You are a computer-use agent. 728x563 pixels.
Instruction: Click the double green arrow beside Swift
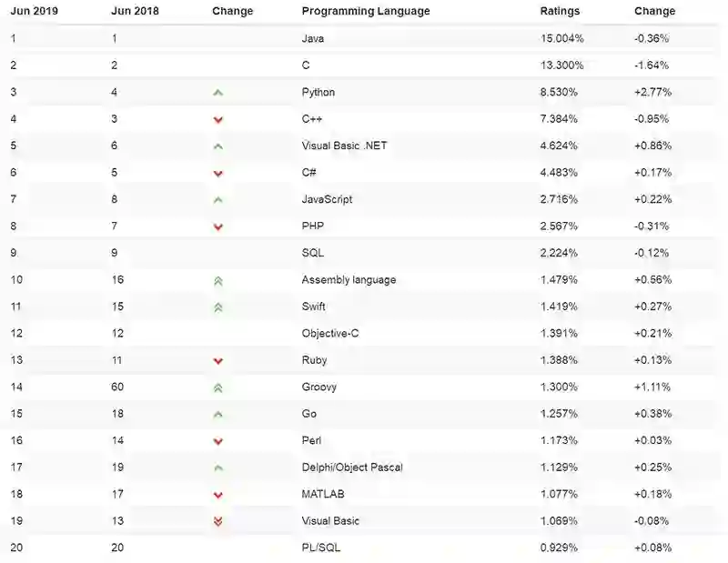click(218, 307)
